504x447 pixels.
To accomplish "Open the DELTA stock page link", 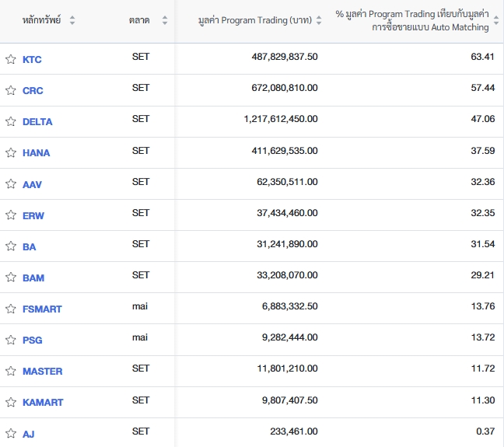I will pyautogui.click(x=37, y=122).
